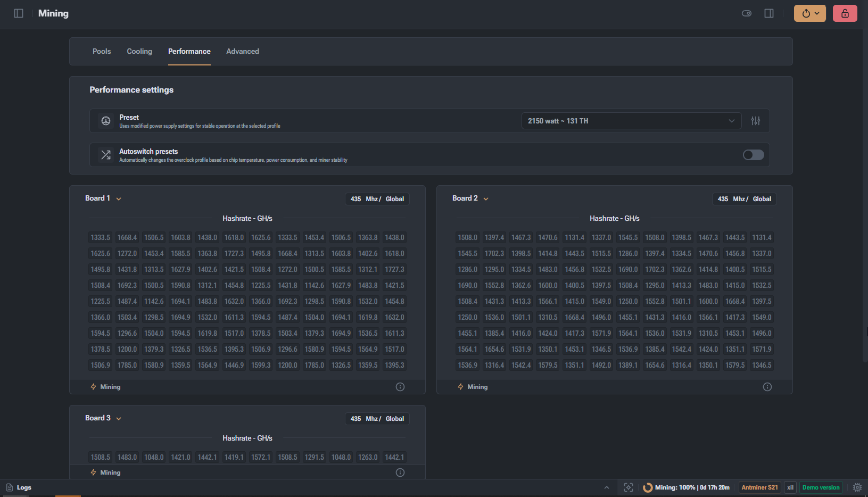Open Board 2 info icon
868x497 pixels.
point(767,387)
